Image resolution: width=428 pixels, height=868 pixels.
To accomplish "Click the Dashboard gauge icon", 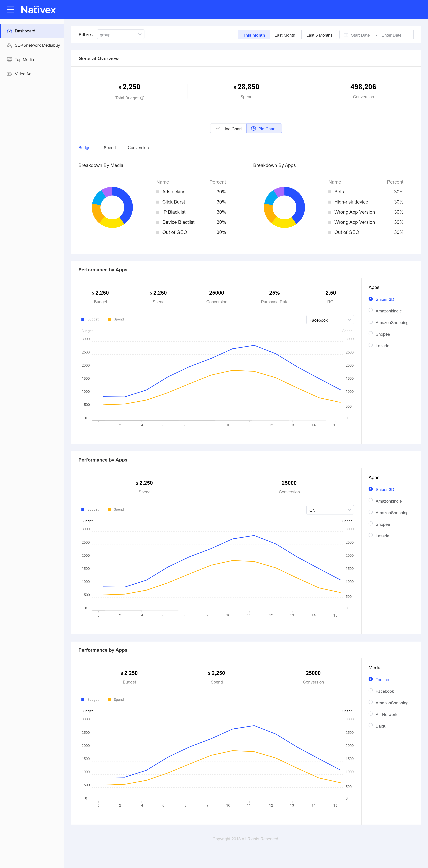I will point(9,31).
